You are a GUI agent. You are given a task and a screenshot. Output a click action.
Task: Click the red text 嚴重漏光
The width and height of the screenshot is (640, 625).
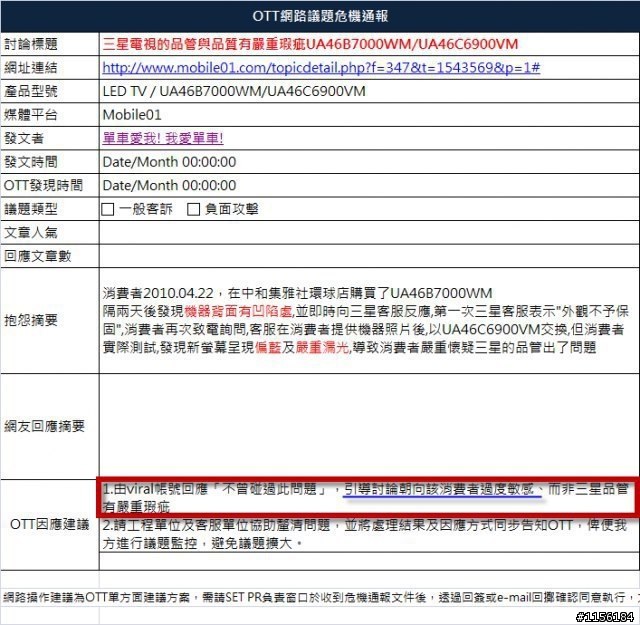point(322,347)
